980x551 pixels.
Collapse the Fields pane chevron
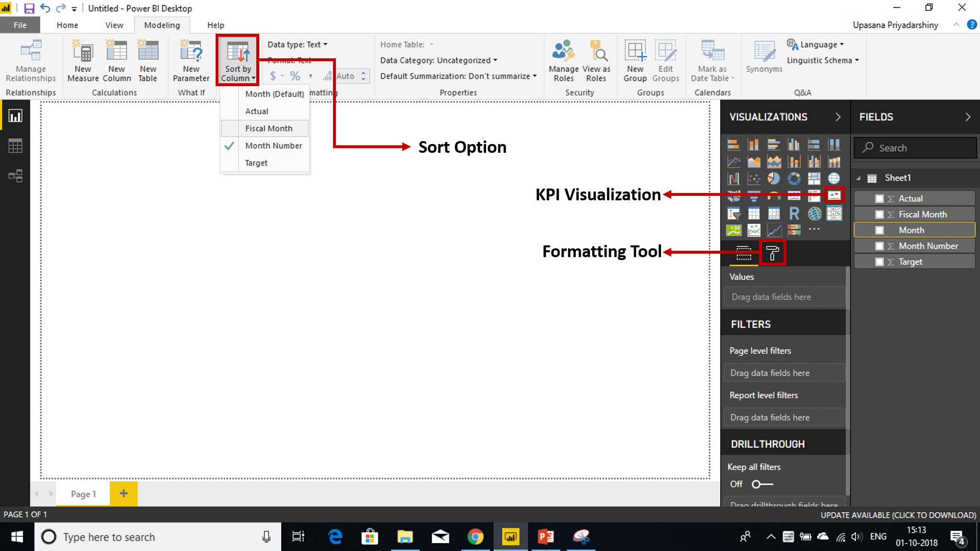pos(968,117)
